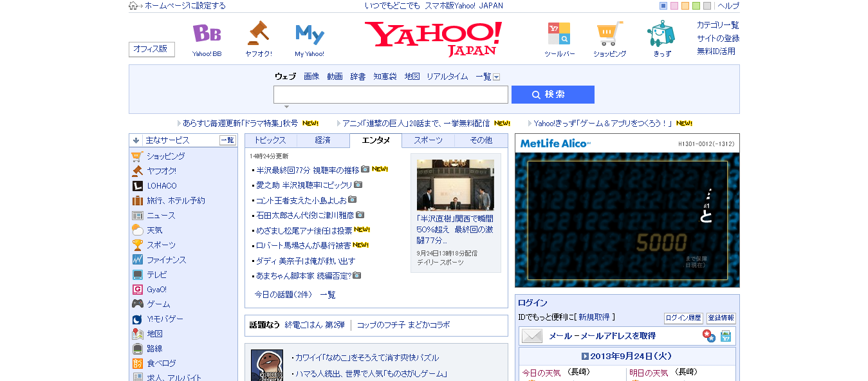
Task: Click the ログイン履歴 button
Action: [x=683, y=318]
